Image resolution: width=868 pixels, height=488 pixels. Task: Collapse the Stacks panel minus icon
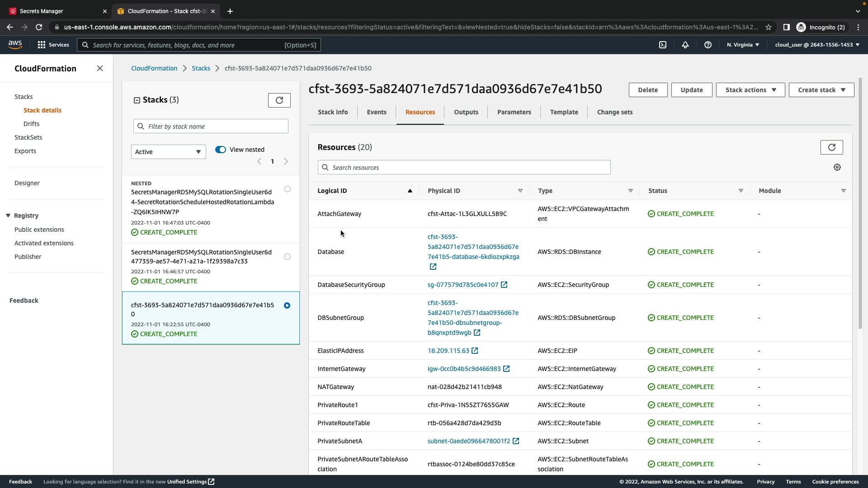(137, 100)
